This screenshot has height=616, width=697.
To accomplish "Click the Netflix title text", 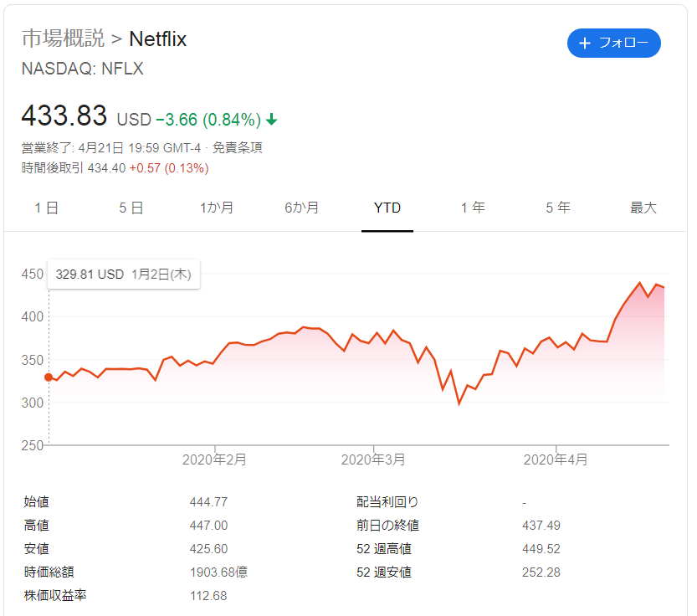I will pos(158,38).
